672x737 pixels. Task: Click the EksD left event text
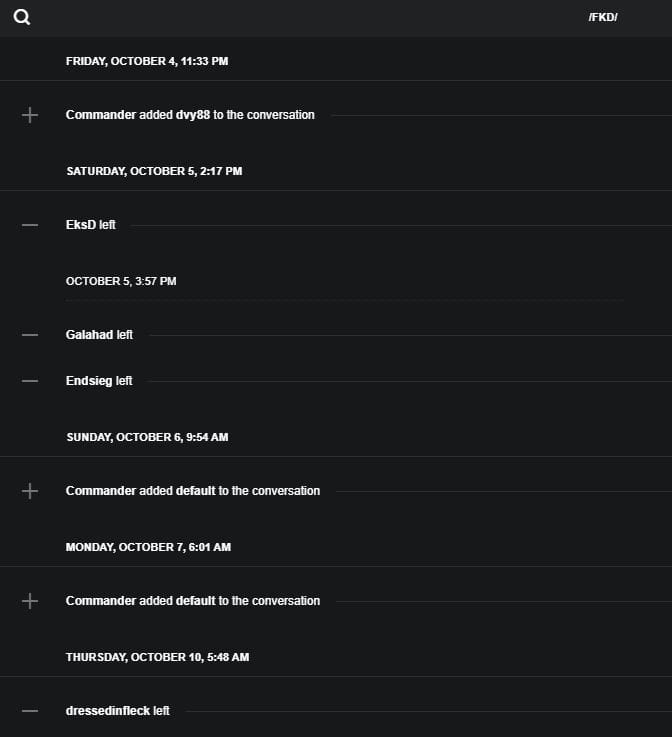coord(91,225)
